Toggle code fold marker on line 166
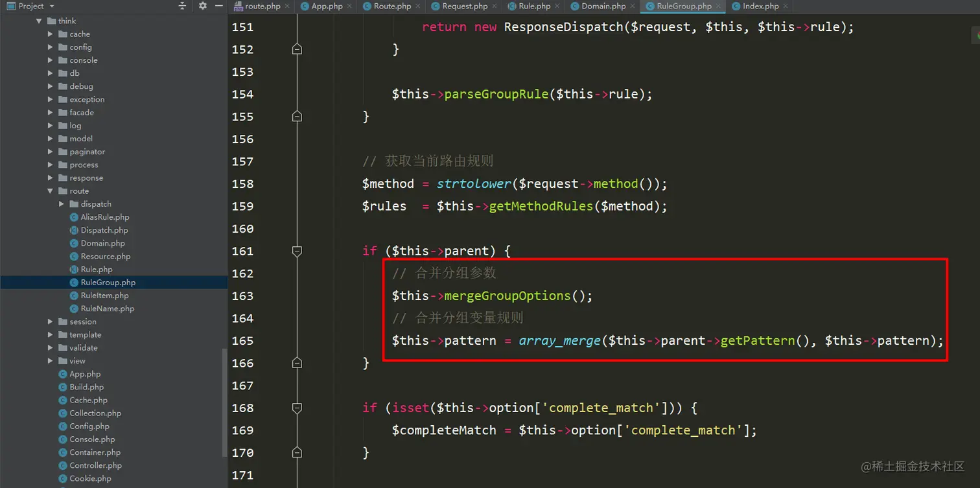The width and height of the screenshot is (980, 488). coord(297,363)
